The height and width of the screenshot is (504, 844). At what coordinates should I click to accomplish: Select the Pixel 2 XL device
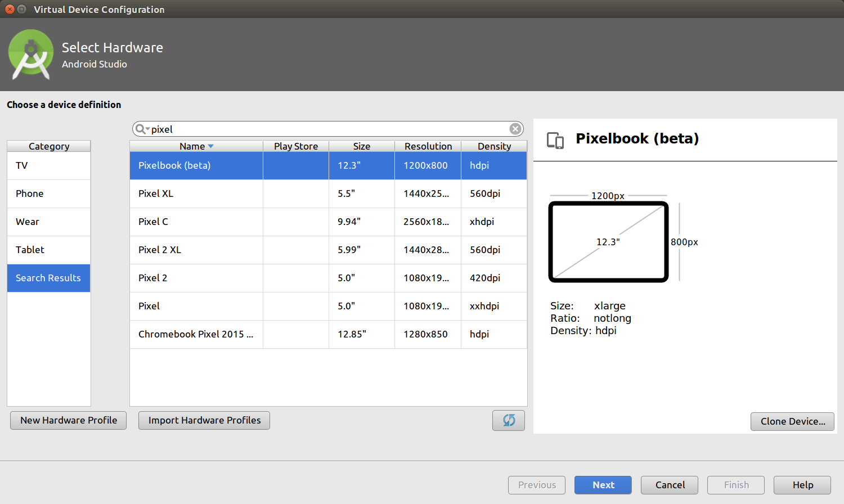[x=329, y=250]
